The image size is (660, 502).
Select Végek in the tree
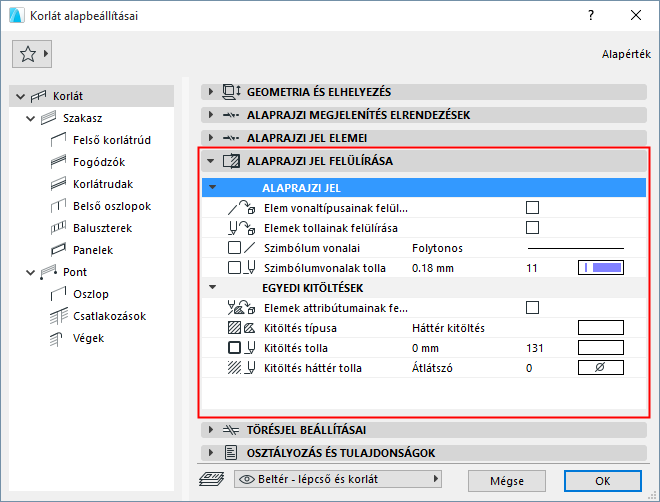(88, 338)
